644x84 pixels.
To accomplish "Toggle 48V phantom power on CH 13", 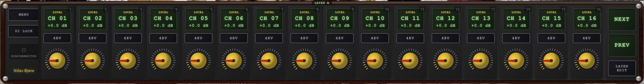I will 481,38.
